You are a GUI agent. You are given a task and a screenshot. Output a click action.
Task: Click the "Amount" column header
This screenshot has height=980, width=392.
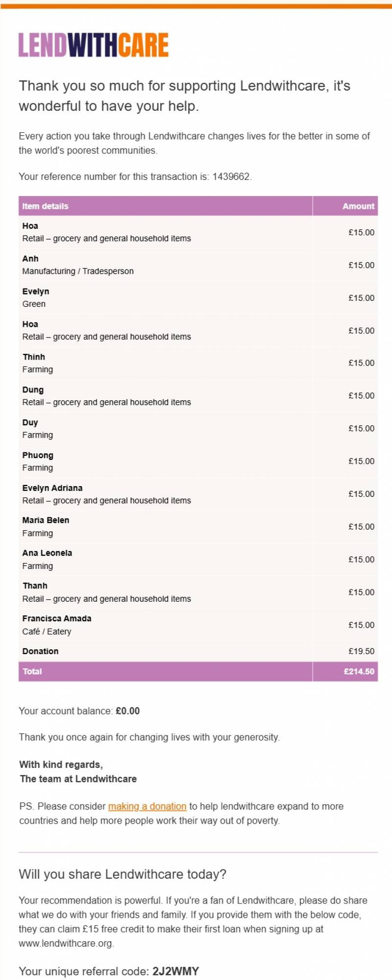[x=358, y=206]
